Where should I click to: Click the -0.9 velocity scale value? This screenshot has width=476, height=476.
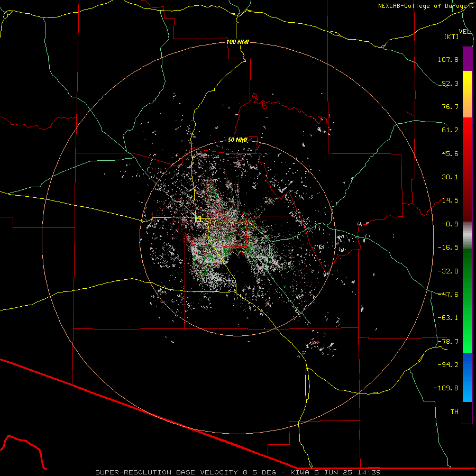coord(450,224)
